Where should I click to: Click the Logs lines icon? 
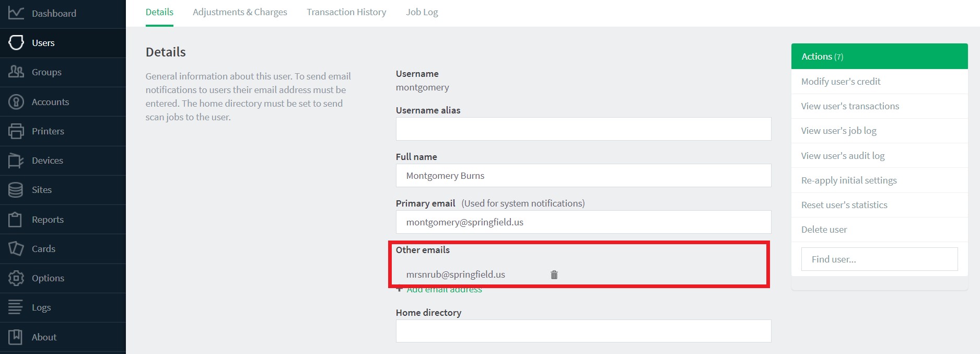click(x=16, y=307)
